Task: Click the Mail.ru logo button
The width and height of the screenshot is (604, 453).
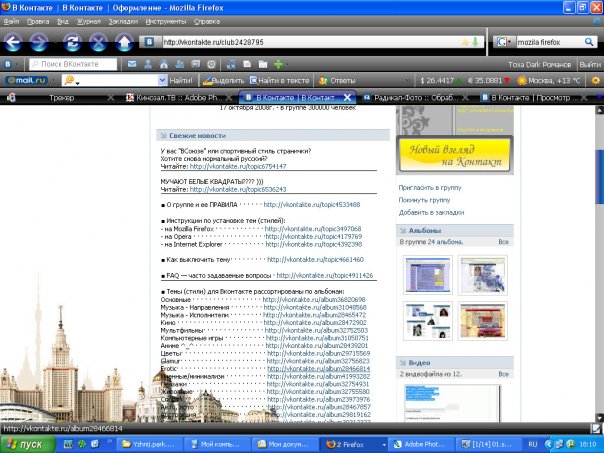Action: click(x=27, y=80)
